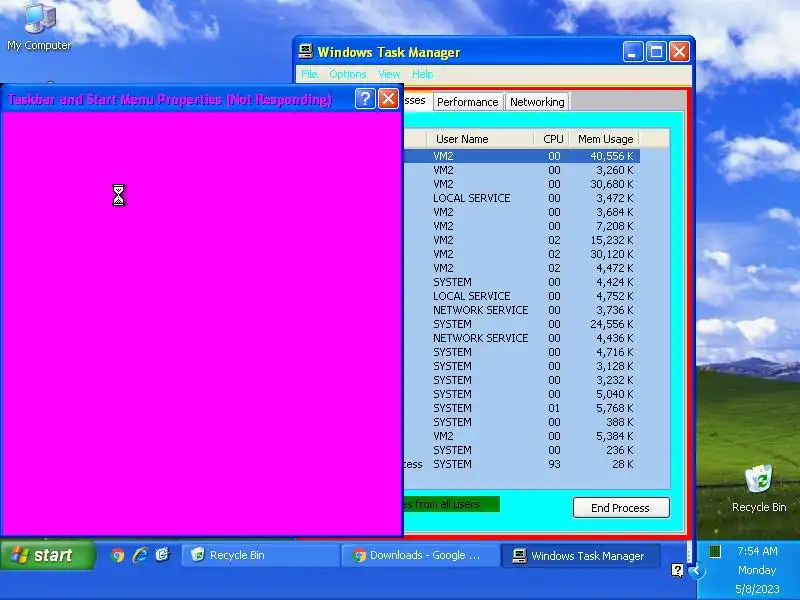This screenshot has height=600, width=800.
Task: Switch to Downloads - Google Chrome taskbar button
Action: point(420,555)
